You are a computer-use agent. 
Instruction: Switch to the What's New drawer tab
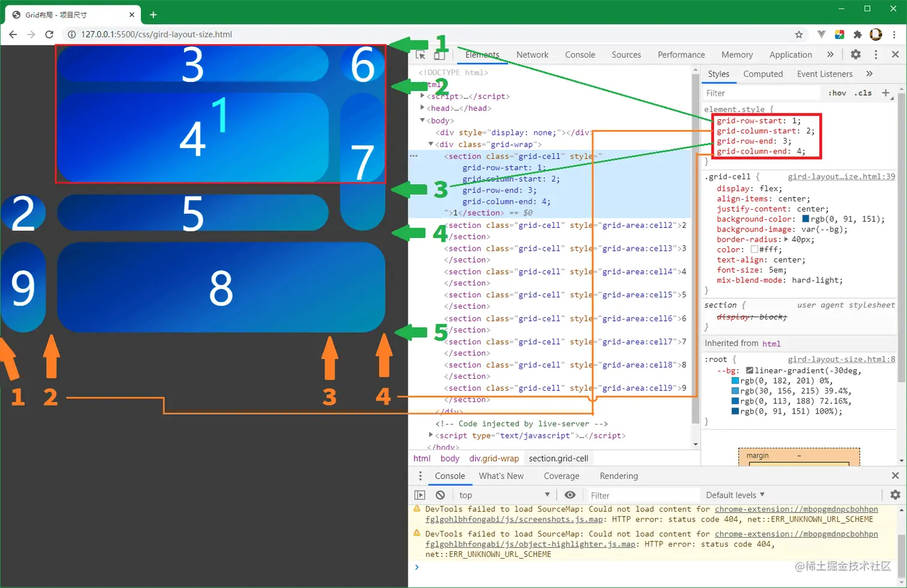pos(501,475)
